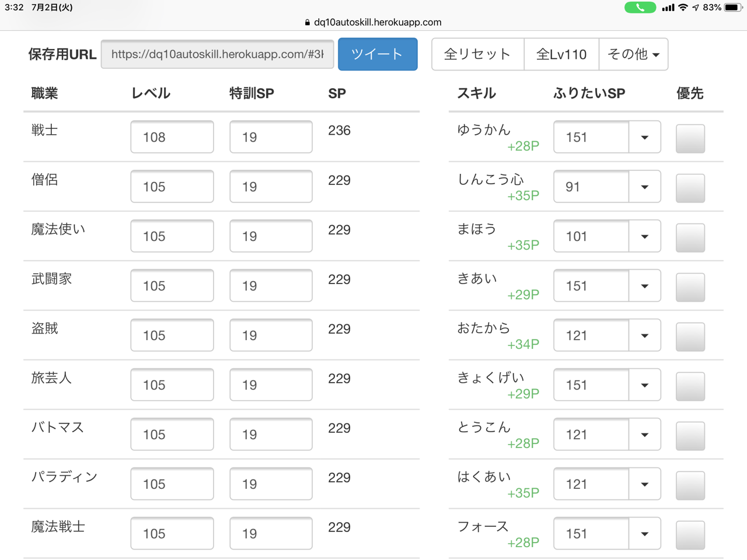Edit the しんこう心 ふりたいSP value 91
This screenshot has height=560, width=747.
591,187
